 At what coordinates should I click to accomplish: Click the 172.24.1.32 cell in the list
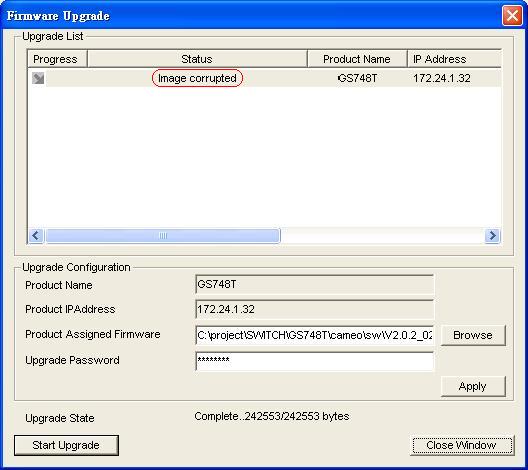click(x=442, y=78)
